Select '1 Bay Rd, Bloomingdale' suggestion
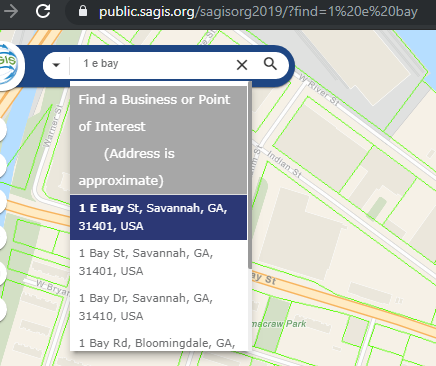Image resolution: width=436 pixels, height=366 pixels. click(x=158, y=342)
